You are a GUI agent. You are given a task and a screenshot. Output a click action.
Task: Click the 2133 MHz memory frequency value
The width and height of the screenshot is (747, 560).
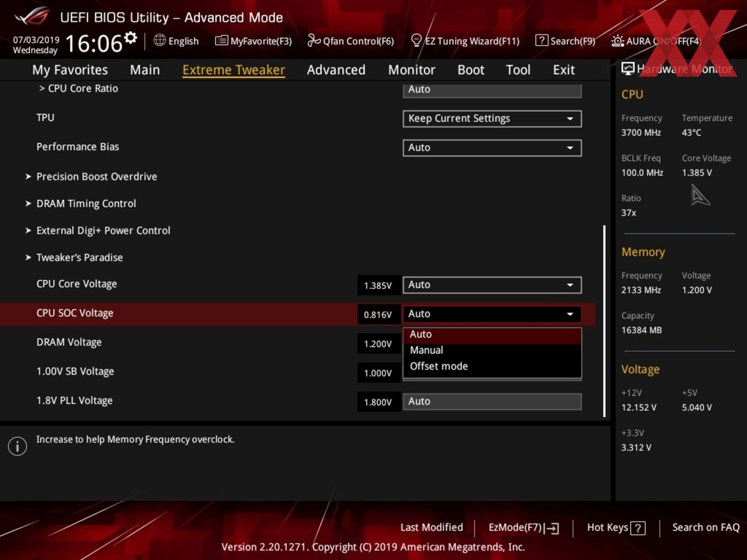(641, 290)
